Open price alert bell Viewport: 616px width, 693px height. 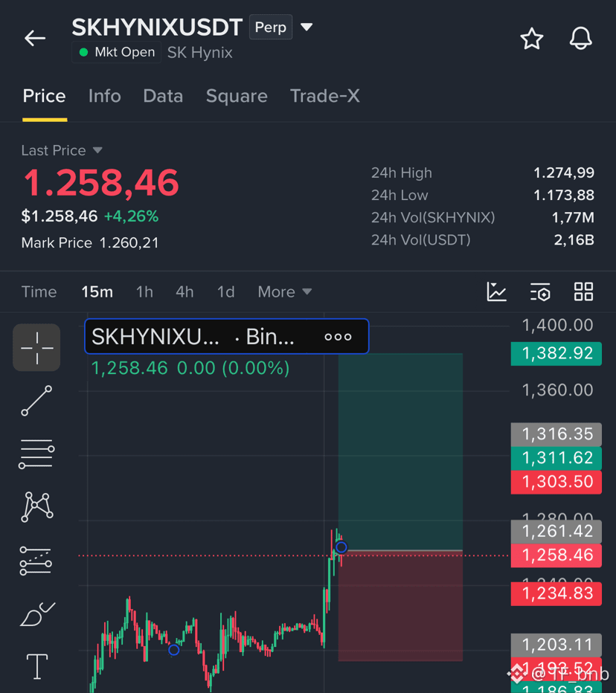(x=580, y=39)
